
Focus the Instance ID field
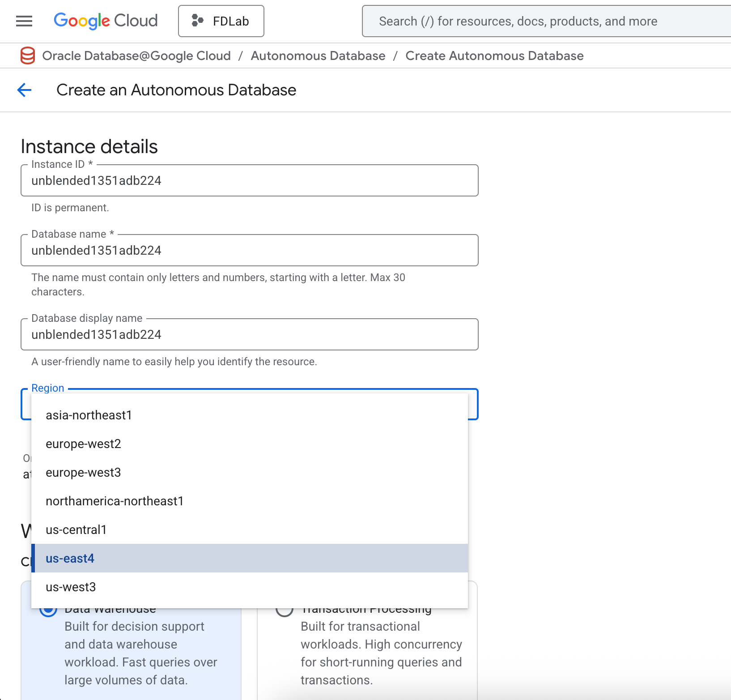[250, 180]
